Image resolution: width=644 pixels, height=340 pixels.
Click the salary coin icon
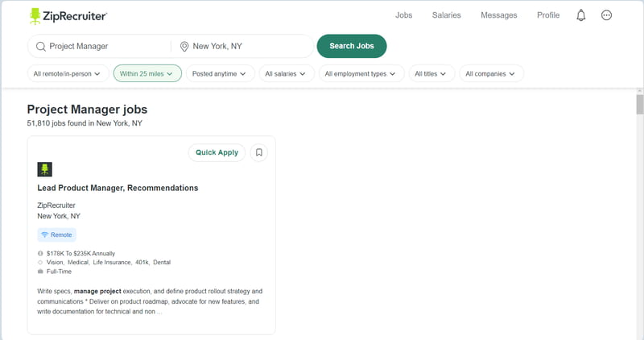point(40,253)
